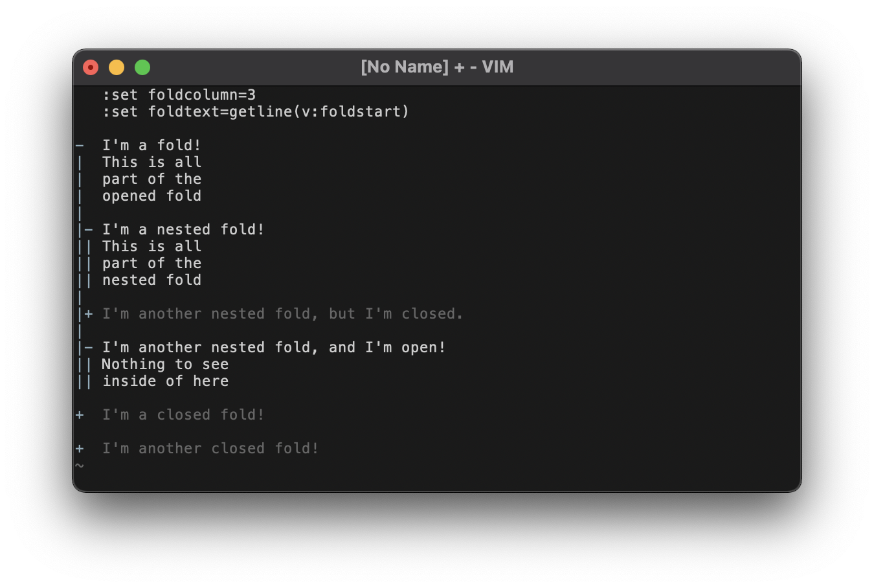Click the minus marker beside "I'm another nested fold, and I'm open!"

point(87,347)
